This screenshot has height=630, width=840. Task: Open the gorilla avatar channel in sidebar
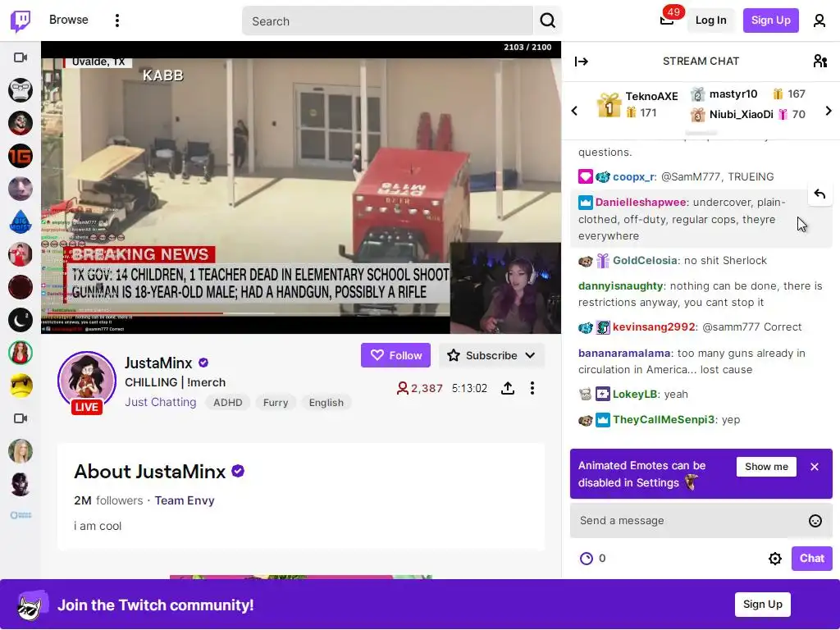[21, 90]
